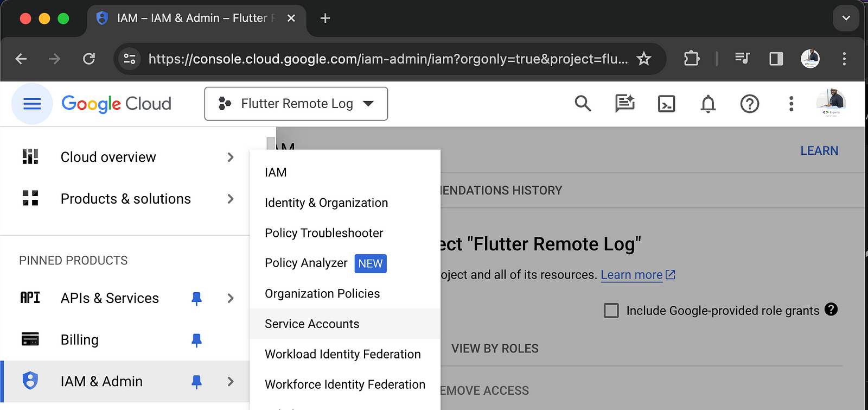Go back with browser back arrow

pyautogui.click(x=21, y=59)
